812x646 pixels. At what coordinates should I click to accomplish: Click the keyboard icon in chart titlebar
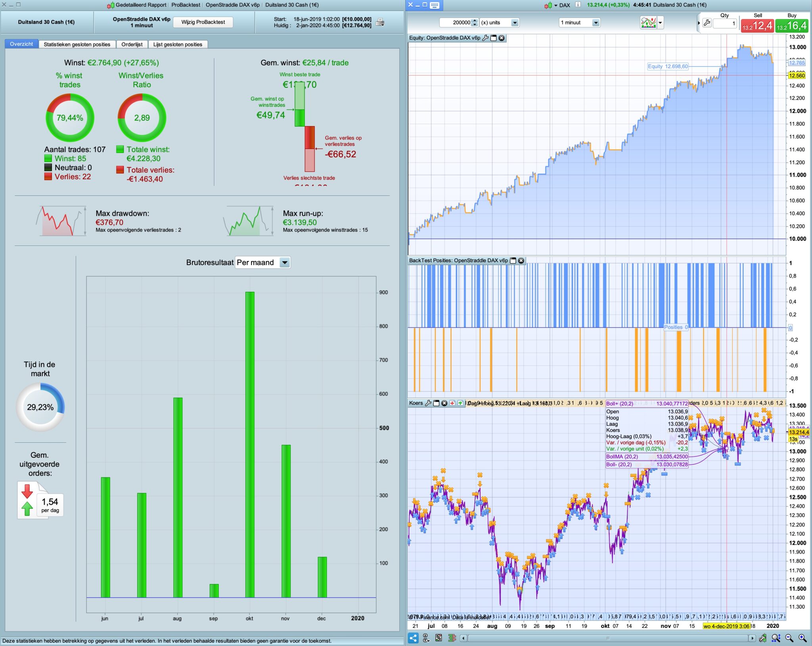435,5
